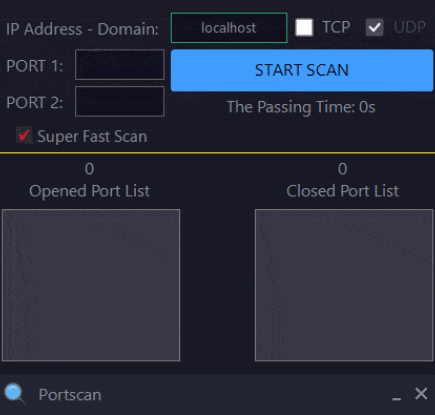Click the closed ports count number
Screen dimensions: 435x415
(x=343, y=169)
